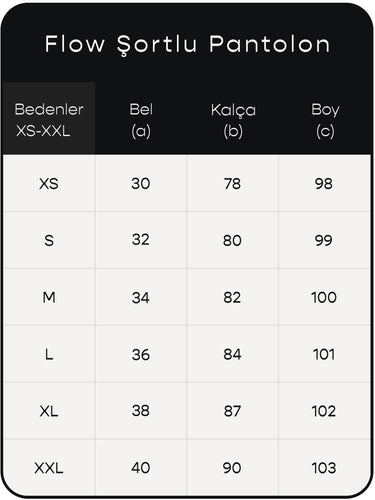Click the L length value 101
The width and height of the screenshot is (375, 500).
click(x=324, y=354)
